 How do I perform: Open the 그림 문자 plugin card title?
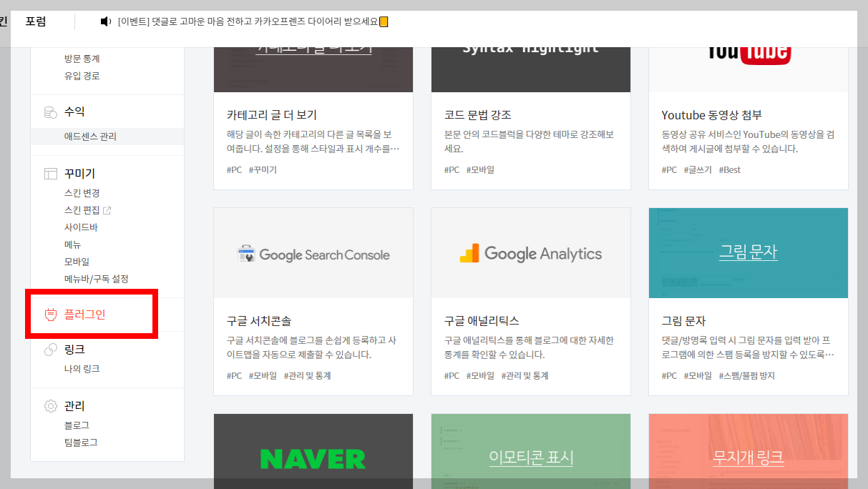(684, 321)
